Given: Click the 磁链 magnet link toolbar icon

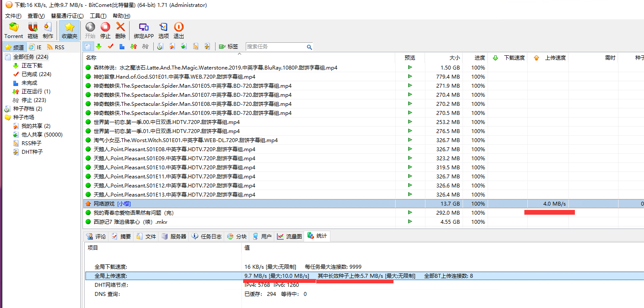Looking at the screenshot, I should point(33,31).
